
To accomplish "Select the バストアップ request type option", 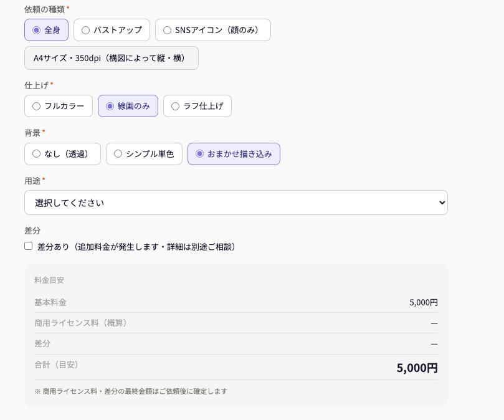I will pyautogui.click(x=112, y=30).
